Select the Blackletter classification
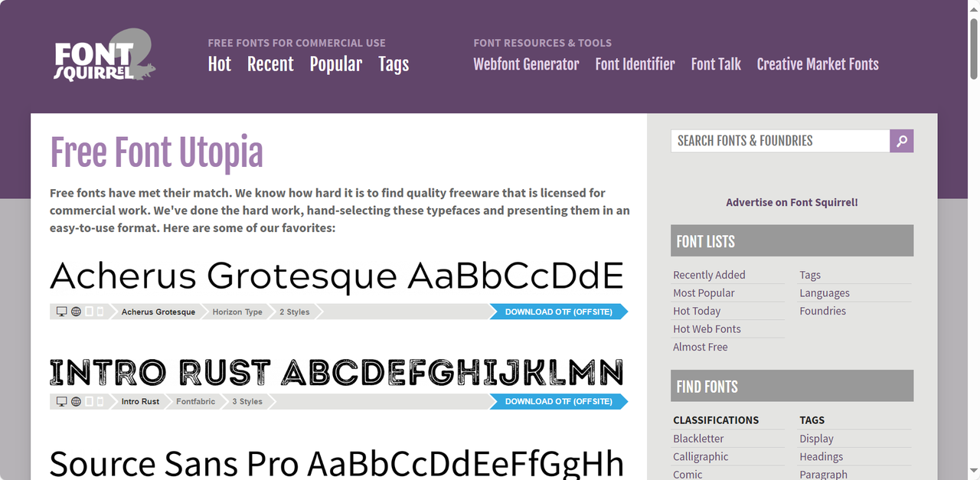Screen dimensions: 980x480 (x=698, y=439)
